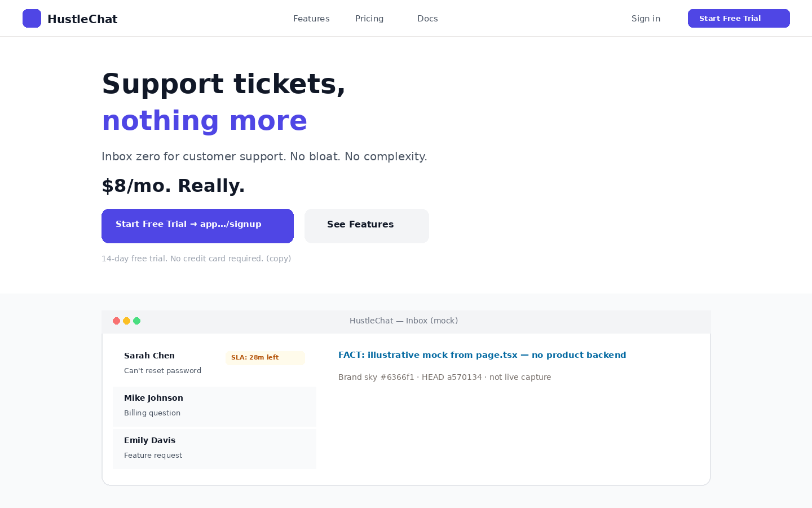Click the FACT illustrative mock heading
Viewport: 812px width, 508px height.
click(482, 355)
